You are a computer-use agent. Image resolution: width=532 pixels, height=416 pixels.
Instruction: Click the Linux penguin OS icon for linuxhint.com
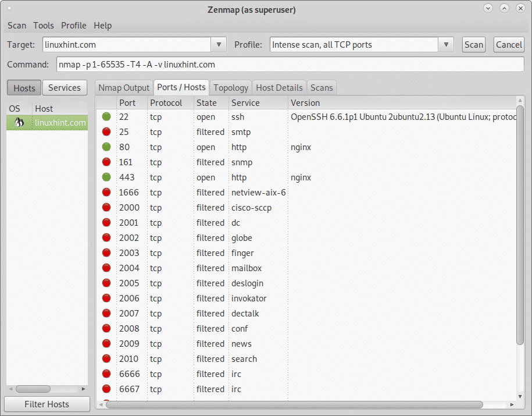[19, 123]
